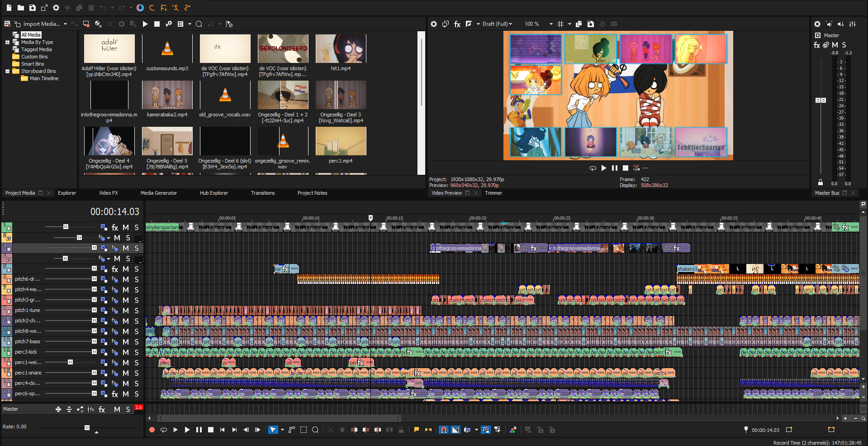The image size is (868, 446).
Task: Solo the pitch7-bass track
Action: pos(137,342)
